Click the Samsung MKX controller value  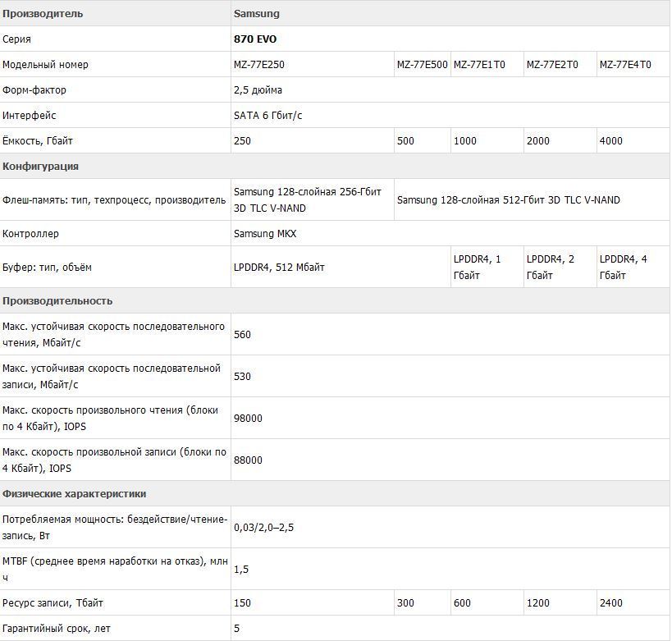pos(265,234)
